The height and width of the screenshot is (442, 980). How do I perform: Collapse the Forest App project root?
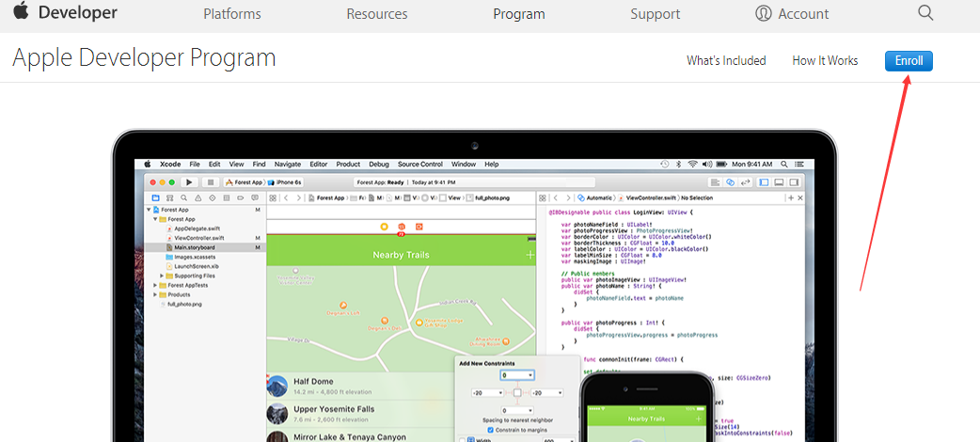tap(150, 209)
